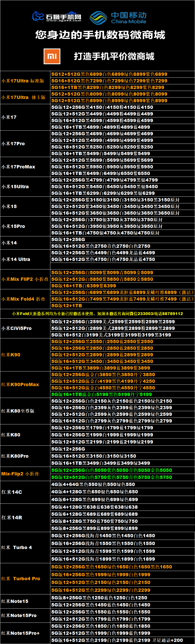Click the green K90ProMax 16+1TB price row
The width and height of the screenshot is (195, 644).
coord(101,394)
